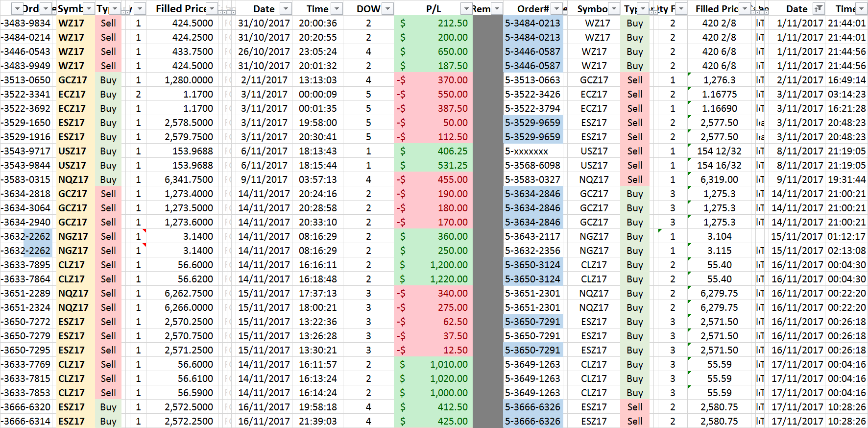This screenshot has height=428, width=868.
Task: Open the last Time column filter dropdown
Action: (x=862, y=9)
